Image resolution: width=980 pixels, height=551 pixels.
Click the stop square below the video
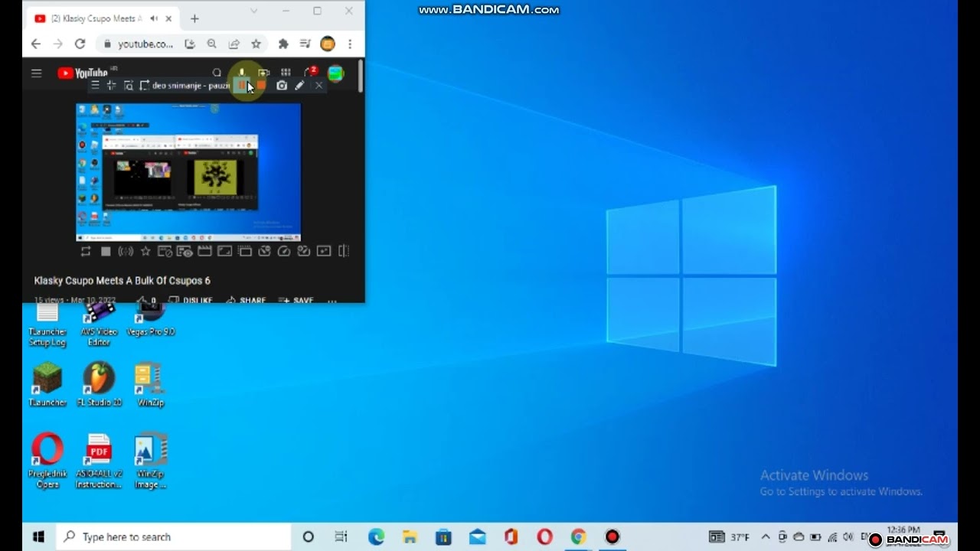click(x=106, y=251)
